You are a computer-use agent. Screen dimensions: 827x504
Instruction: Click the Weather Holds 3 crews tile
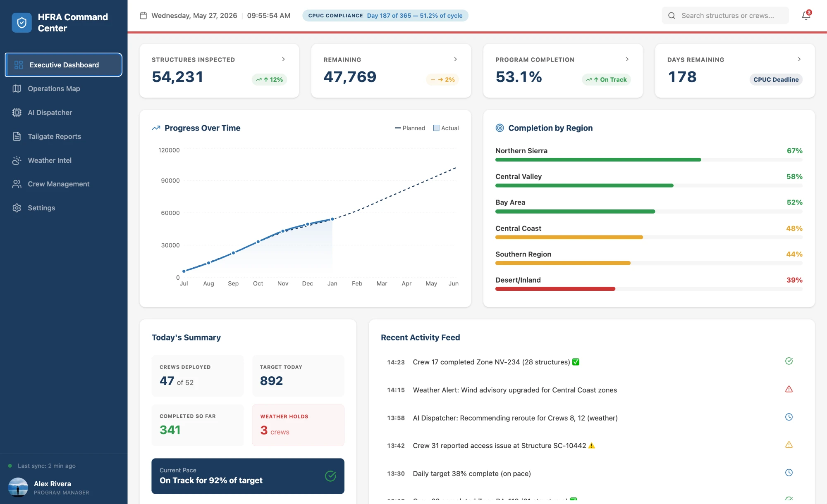point(298,425)
